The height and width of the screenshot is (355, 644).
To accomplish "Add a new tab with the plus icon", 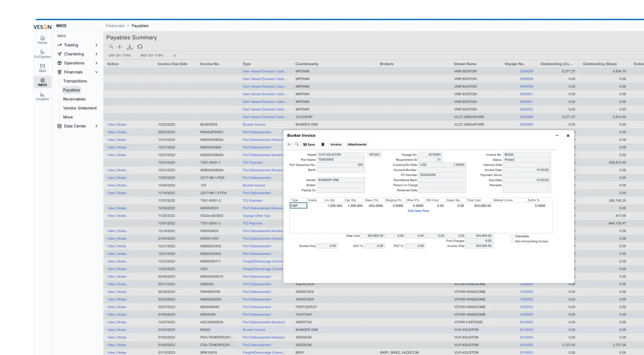I will 175,56.
